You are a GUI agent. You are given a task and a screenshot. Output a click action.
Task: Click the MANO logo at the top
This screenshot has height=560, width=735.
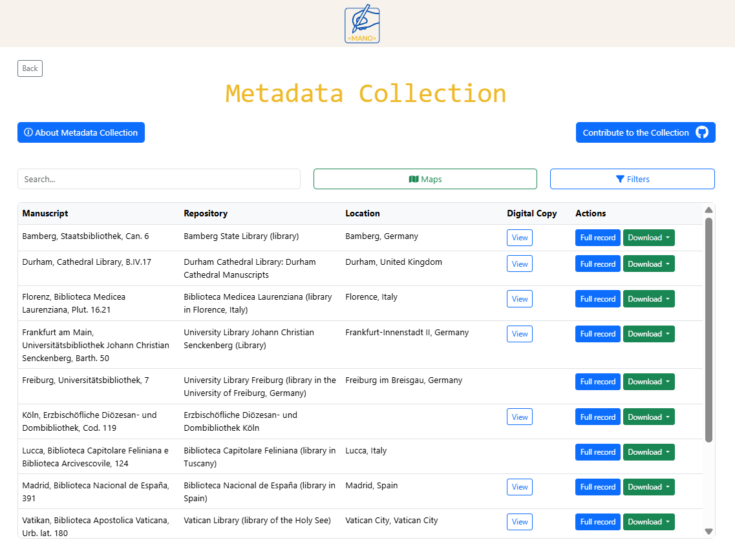tap(362, 24)
